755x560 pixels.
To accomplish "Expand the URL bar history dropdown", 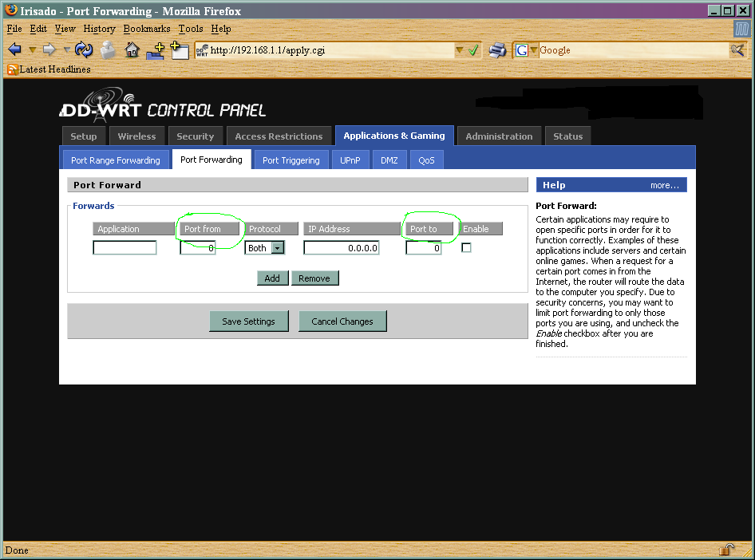I will point(459,50).
